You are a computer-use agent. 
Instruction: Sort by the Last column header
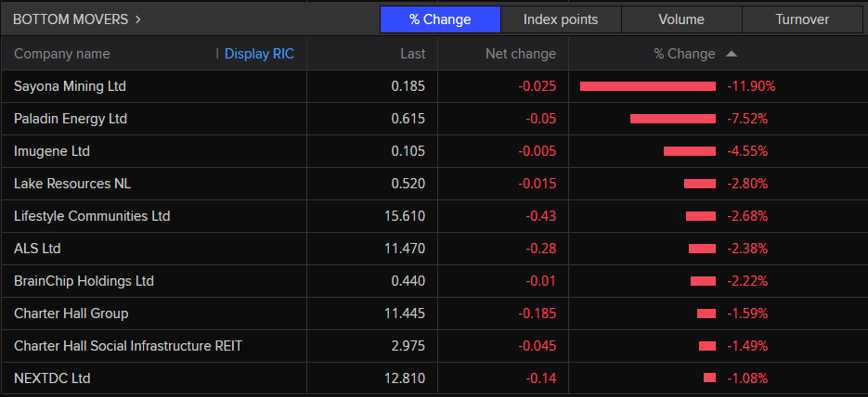[413, 54]
